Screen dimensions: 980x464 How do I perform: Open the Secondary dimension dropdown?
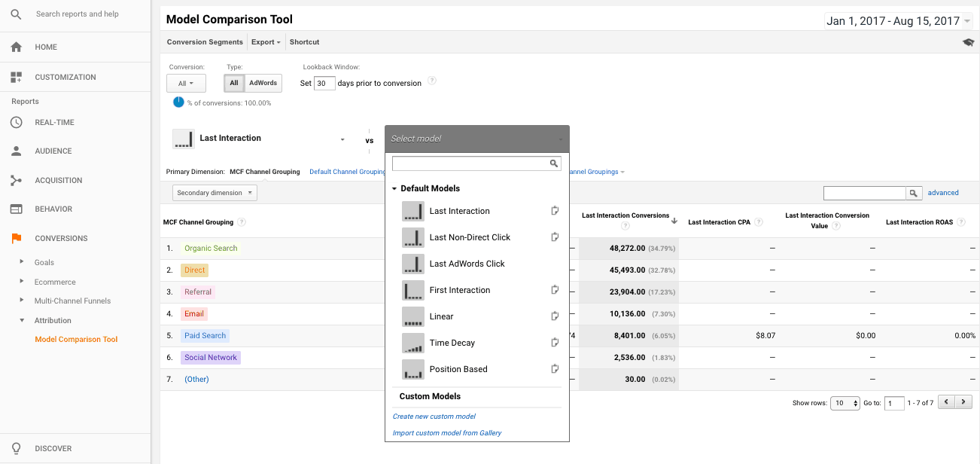214,192
